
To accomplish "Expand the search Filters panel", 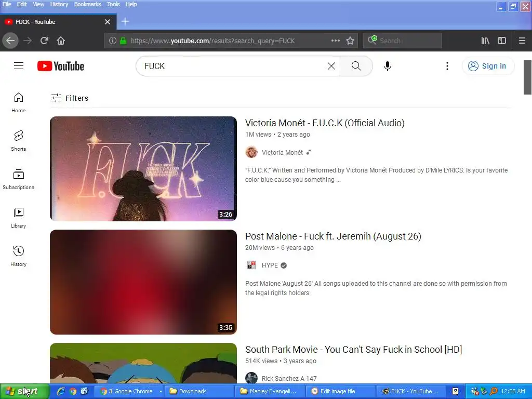I will 70,98.
